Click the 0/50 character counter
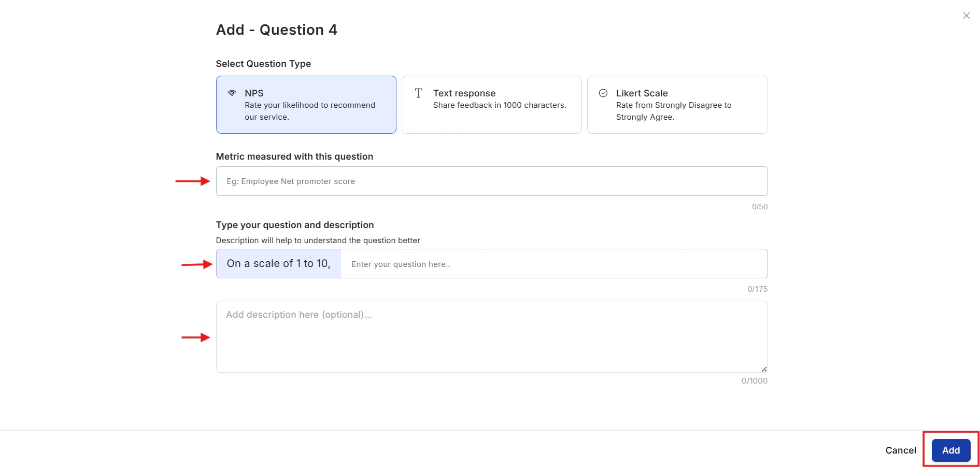 point(760,207)
